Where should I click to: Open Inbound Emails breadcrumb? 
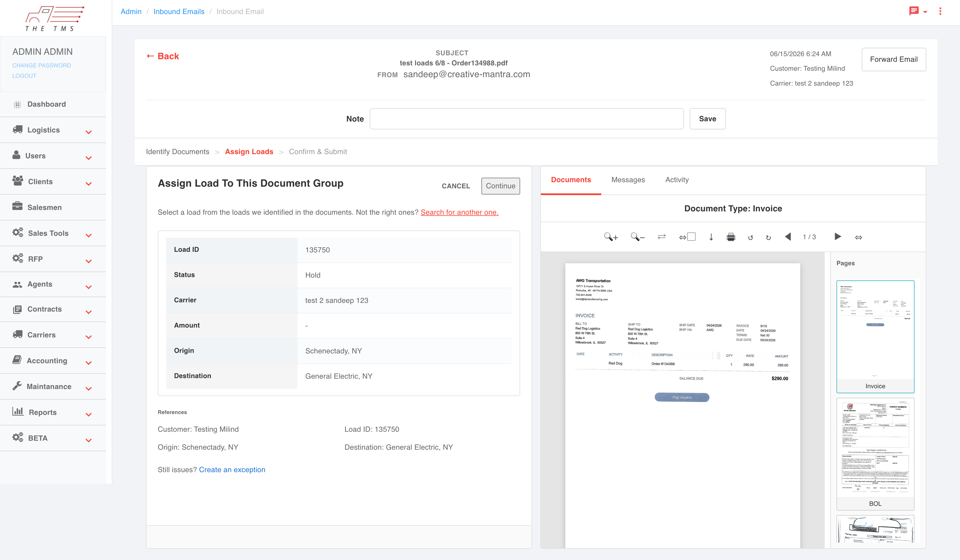[x=179, y=12]
